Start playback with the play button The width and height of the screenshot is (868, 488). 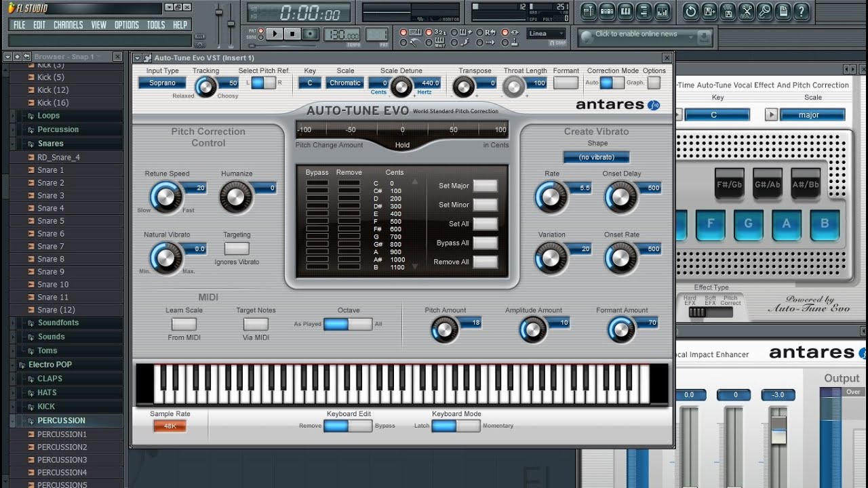[275, 33]
